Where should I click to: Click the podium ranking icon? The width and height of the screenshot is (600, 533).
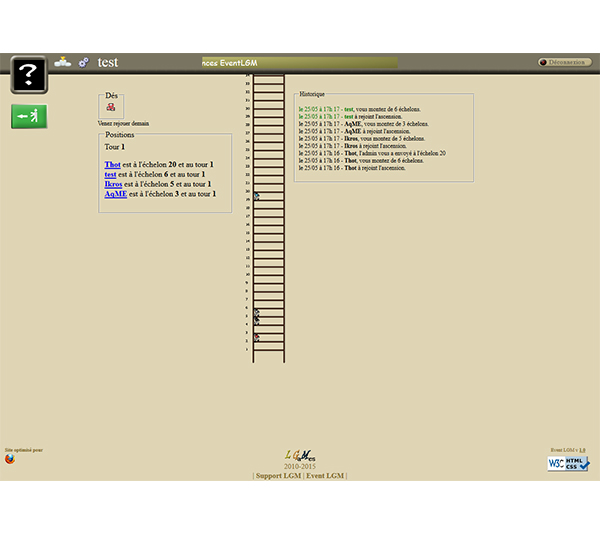click(62, 62)
